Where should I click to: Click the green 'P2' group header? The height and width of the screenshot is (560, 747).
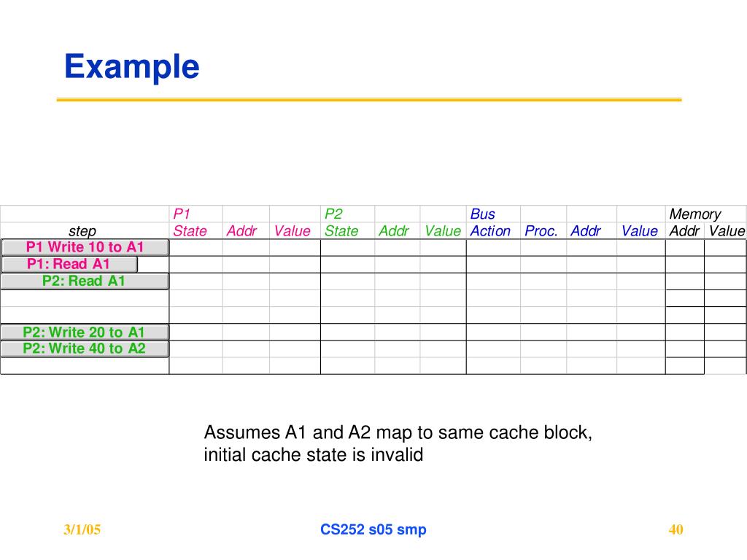click(x=333, y=214)
